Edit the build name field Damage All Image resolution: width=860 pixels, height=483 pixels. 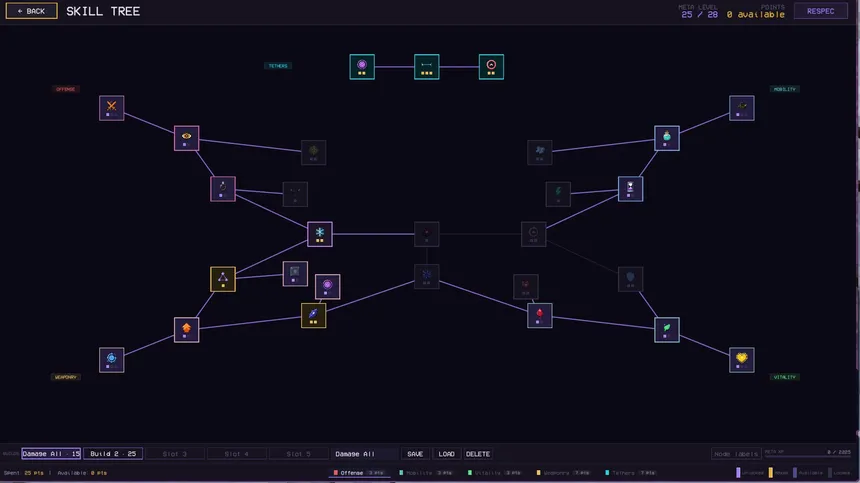point(364,454)
